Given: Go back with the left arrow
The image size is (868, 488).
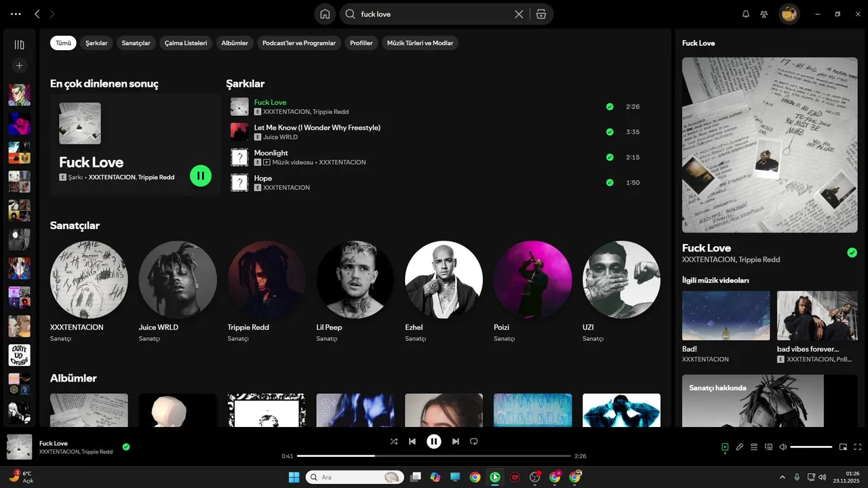Looking at the screenshot, I should click(37, 14).
